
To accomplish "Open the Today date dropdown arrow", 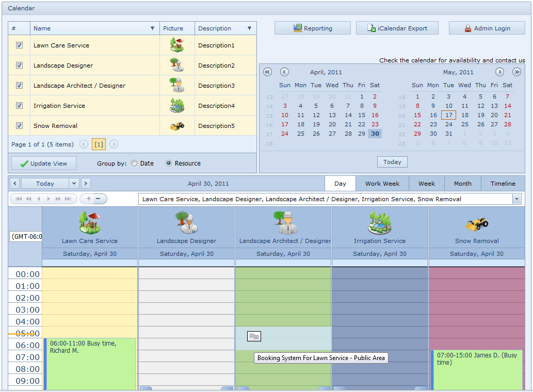I will pyautogui.click(x=74, y=184).
